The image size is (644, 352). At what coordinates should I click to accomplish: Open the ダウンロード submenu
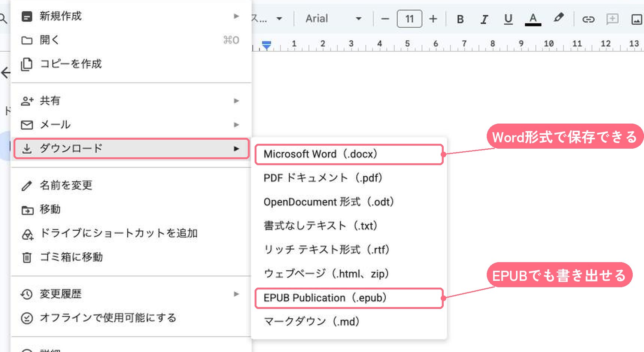point(131,149)
